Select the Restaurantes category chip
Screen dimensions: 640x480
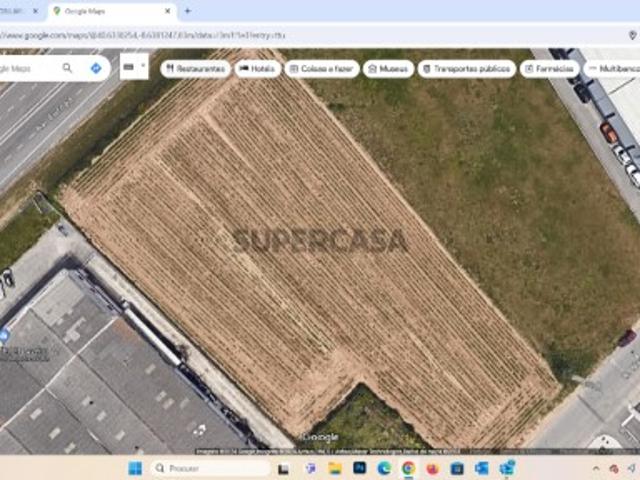tap(195, 69)
